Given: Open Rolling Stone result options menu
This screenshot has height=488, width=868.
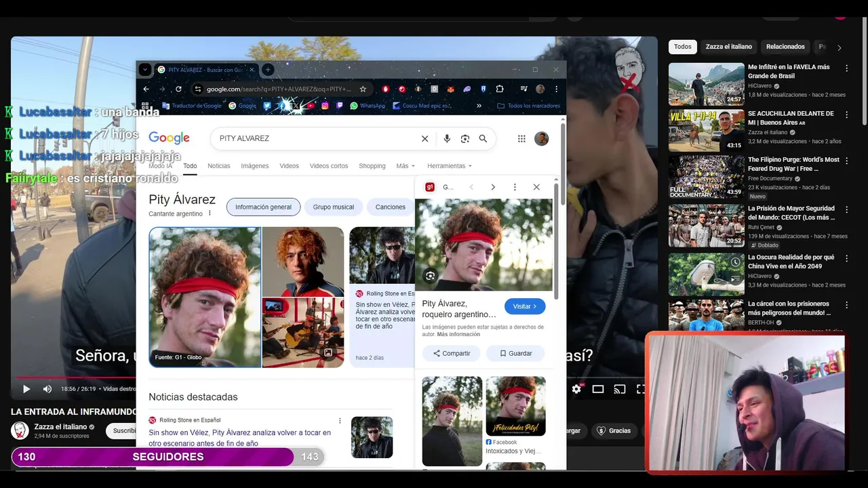Looking at the screenshot, I should click(340, 420).
